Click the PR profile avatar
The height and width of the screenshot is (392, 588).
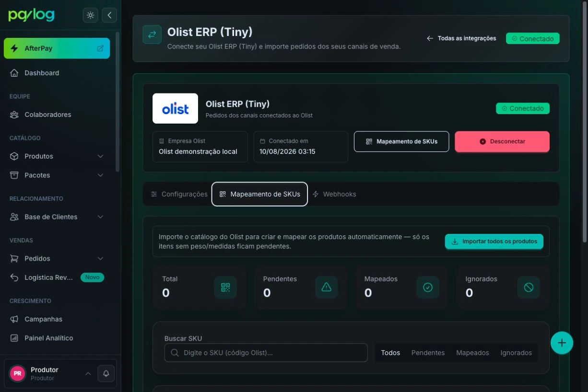coord(17,373)
